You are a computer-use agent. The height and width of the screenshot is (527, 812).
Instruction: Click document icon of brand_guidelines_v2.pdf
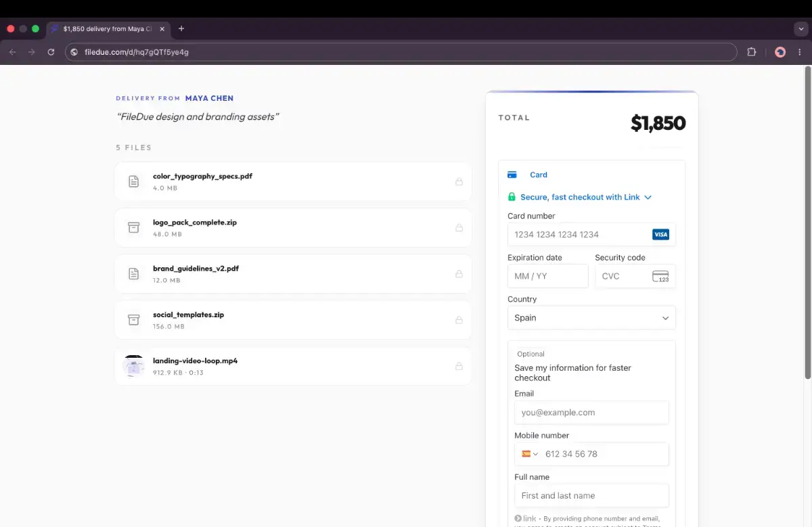tap(134, 274)
